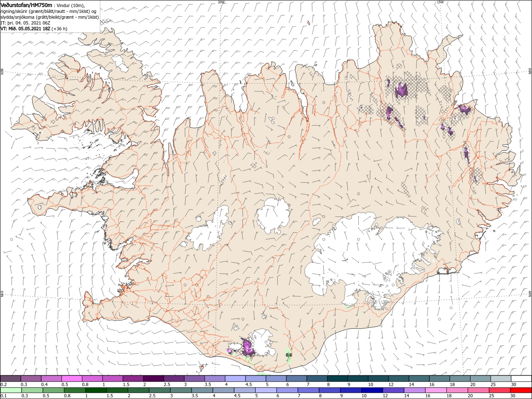Click the purple snowfall patch on the southern glacier
532x399 pixels.
pos(248,347)
